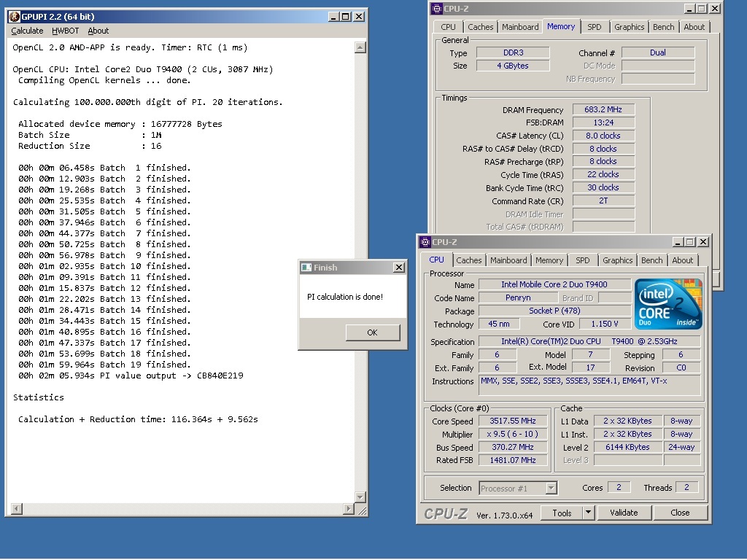Open Mainboard tab in front CPU-Z window
Screen dimensions: 747x560
pyautogui.click(x=508, y=260)
